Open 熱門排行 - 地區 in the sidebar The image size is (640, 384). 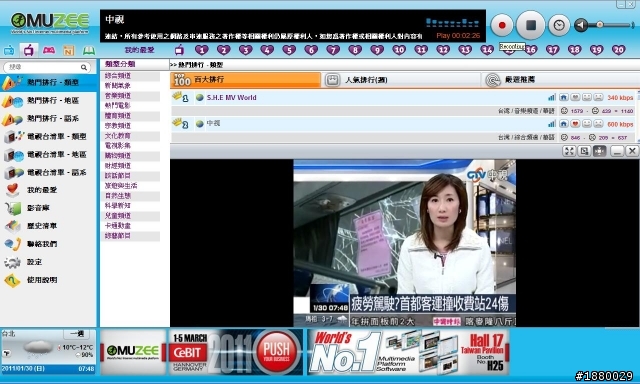point(49,100)
